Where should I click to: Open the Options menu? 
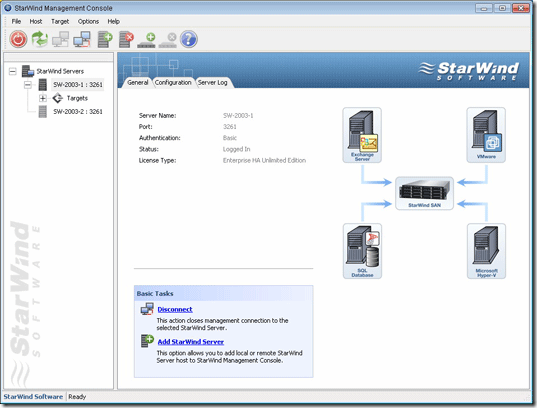pos(88,21)
